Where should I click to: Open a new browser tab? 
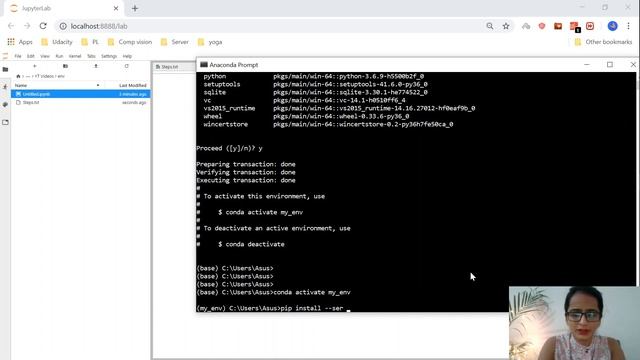click(135, 8)
